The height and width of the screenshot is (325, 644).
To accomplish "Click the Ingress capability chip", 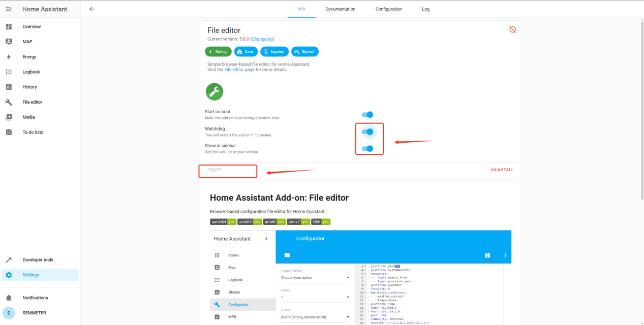I will pyautogui.click(x=274, y=51).
